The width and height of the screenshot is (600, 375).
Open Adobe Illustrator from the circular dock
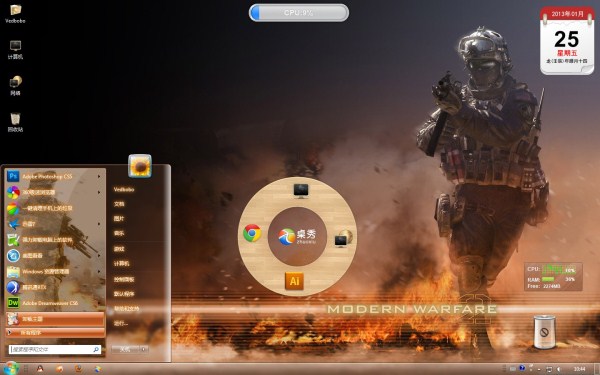tap(294, 281)
